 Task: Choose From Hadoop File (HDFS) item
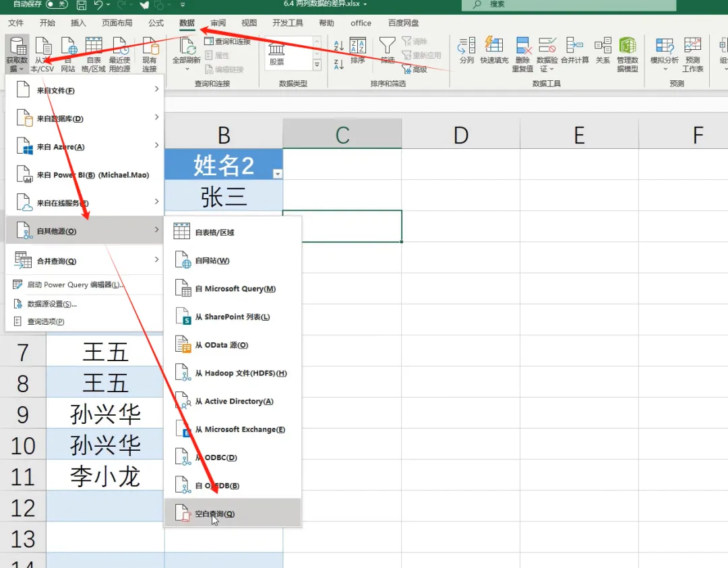(233, 373)
